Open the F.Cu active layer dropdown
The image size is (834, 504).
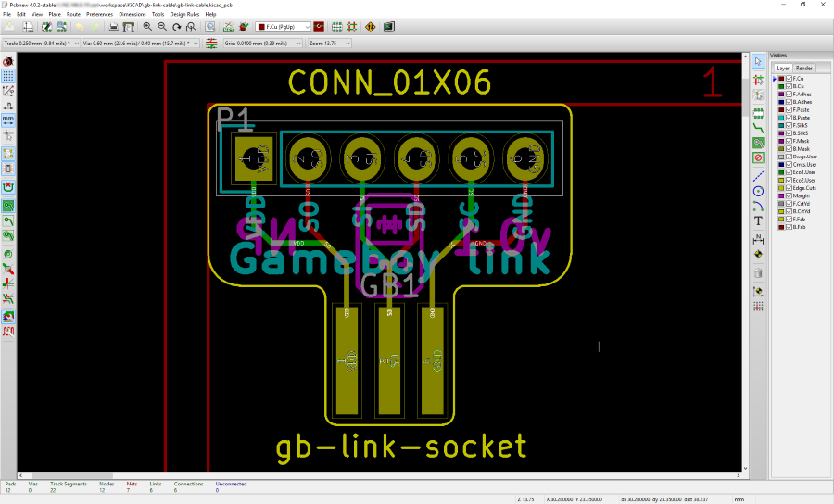[x=283, y=27]
